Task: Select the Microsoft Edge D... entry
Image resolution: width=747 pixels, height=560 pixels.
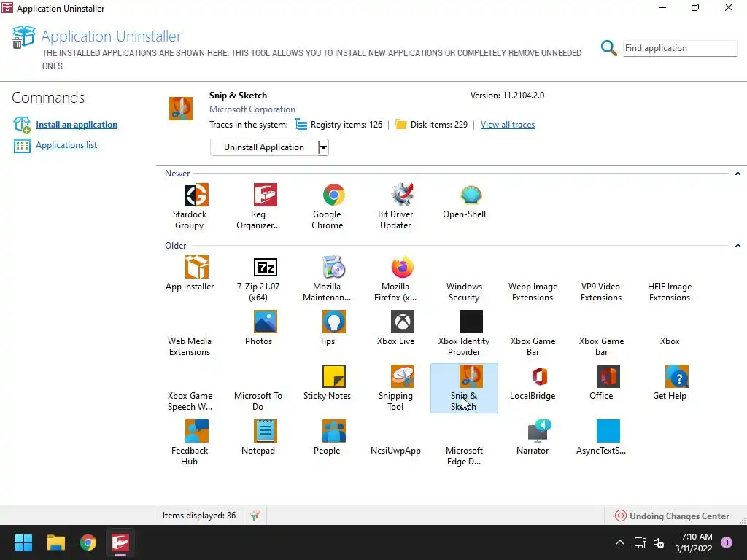Action: [x=465, y=456]
